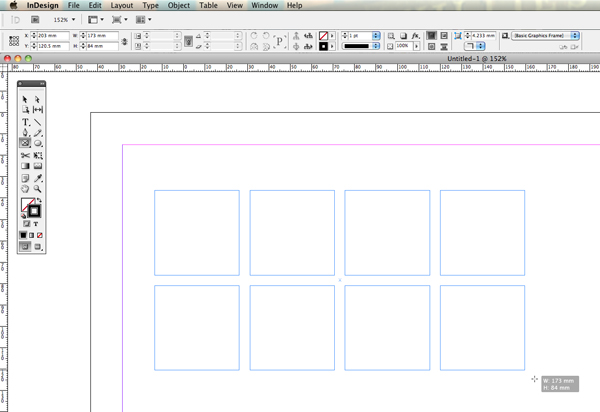Viewport: 600px width, 412px height.
Task: Select the Gradient Feather tool
Action: click(38, 166)
